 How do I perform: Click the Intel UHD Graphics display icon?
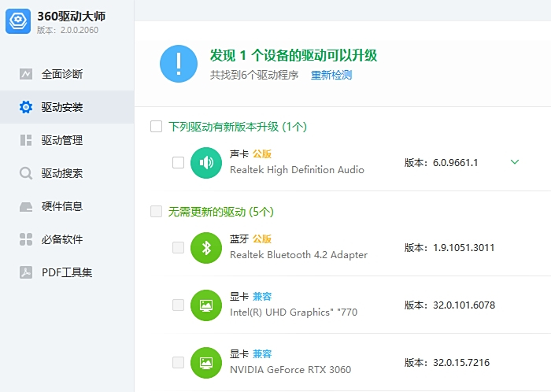click(206, 305)
